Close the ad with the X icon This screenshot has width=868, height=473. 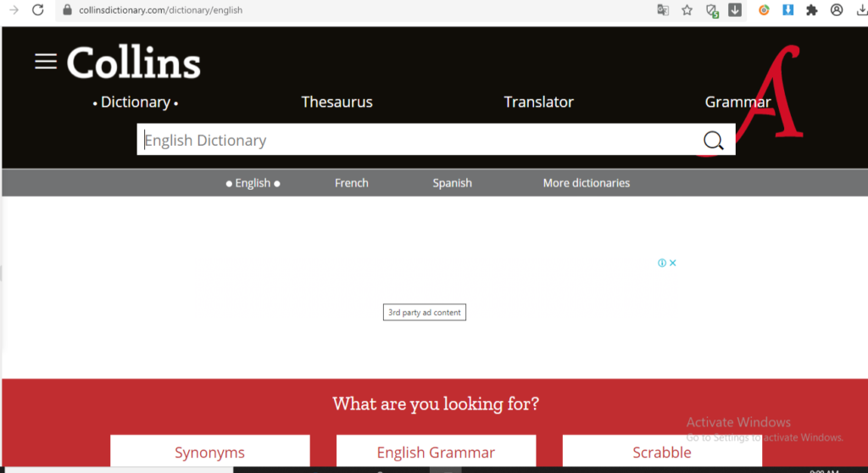pyautogui.click(x=672, y=263)
